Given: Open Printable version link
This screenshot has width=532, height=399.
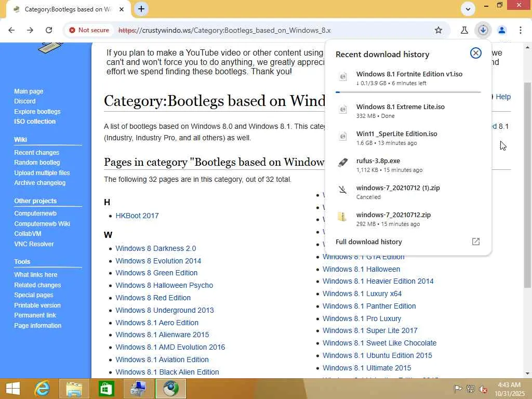Looking at the screenshot, I should [37, 305].
